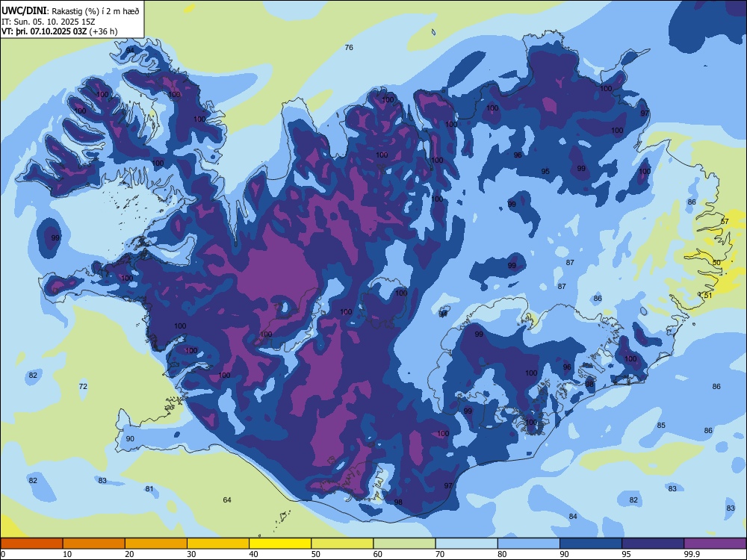
Task: Click the '95' value in northeast Iceland
Action: coord(545,172)
